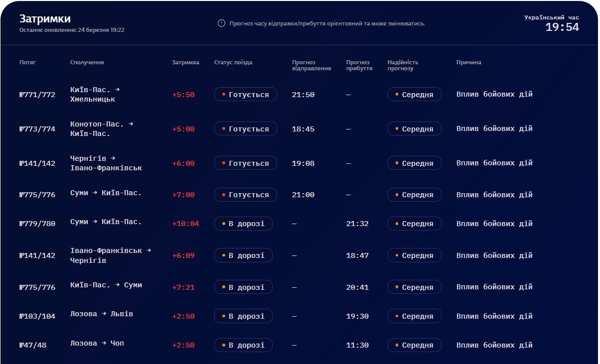Click the forecast arrival time 21:32
This screenshot has height=364, width=600.
pos(357,224)
